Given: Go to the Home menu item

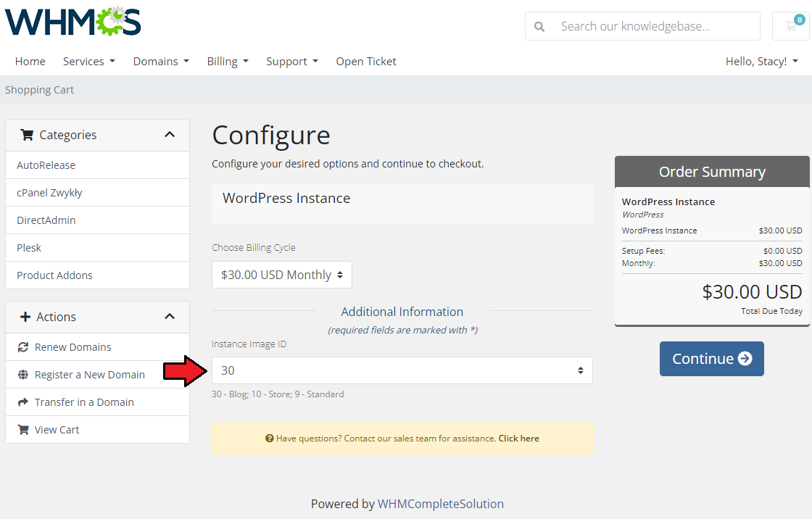Looking at the screenshot, I should (x=30, y=61).
